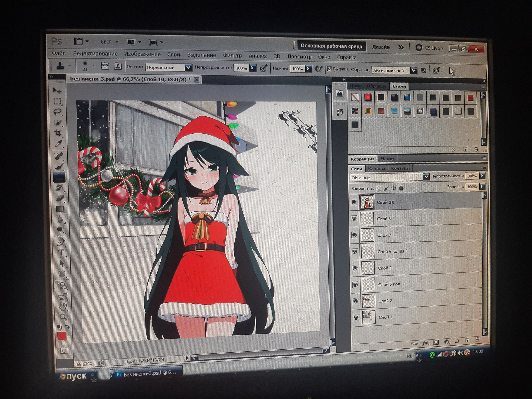
Task: Select the Horizontal Type tool
Action: tap(61, 253)
